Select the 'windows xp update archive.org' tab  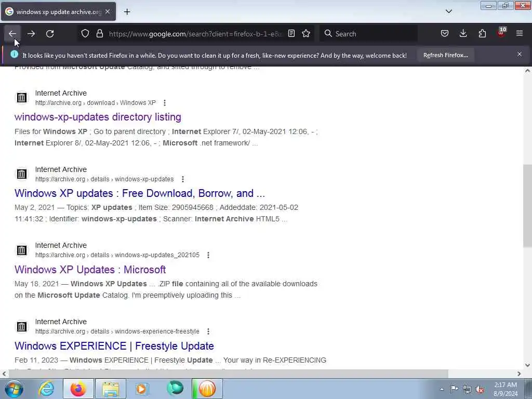tap(58, 12)
